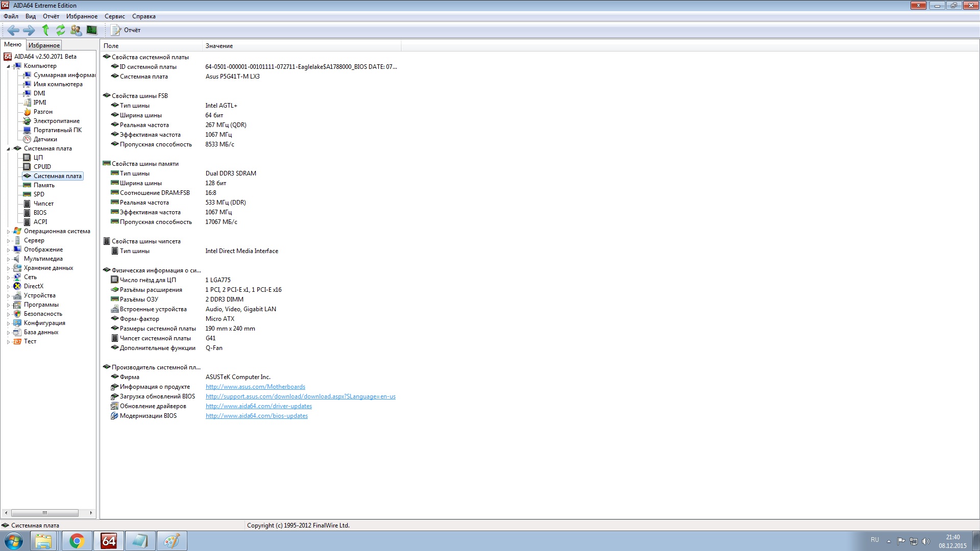The image size is (980, 551).
Task: Select the CPUID tree item
Action: (42, 167)
